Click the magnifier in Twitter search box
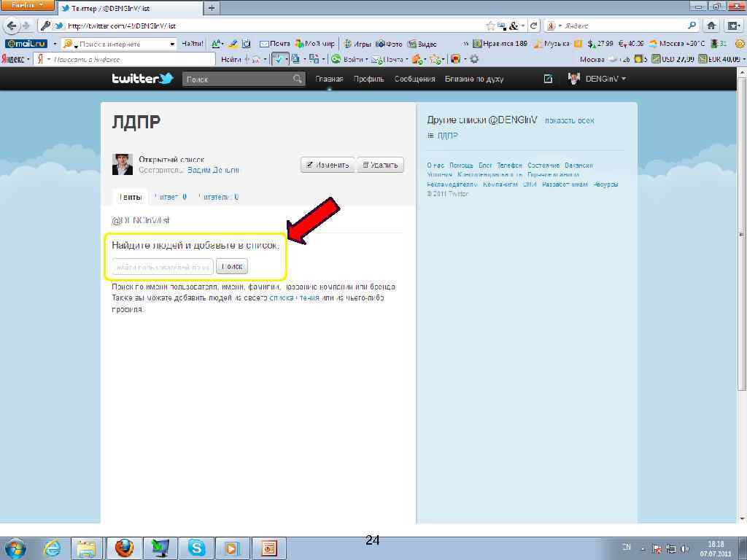The width and height of the screenshot is (747, 560). tap(298, 79)
